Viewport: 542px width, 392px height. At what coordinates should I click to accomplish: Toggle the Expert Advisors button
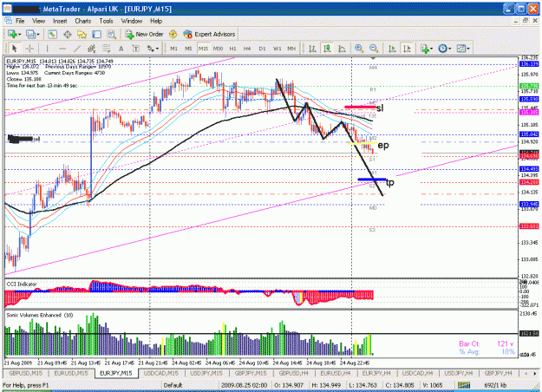click(x=210, y=34)
